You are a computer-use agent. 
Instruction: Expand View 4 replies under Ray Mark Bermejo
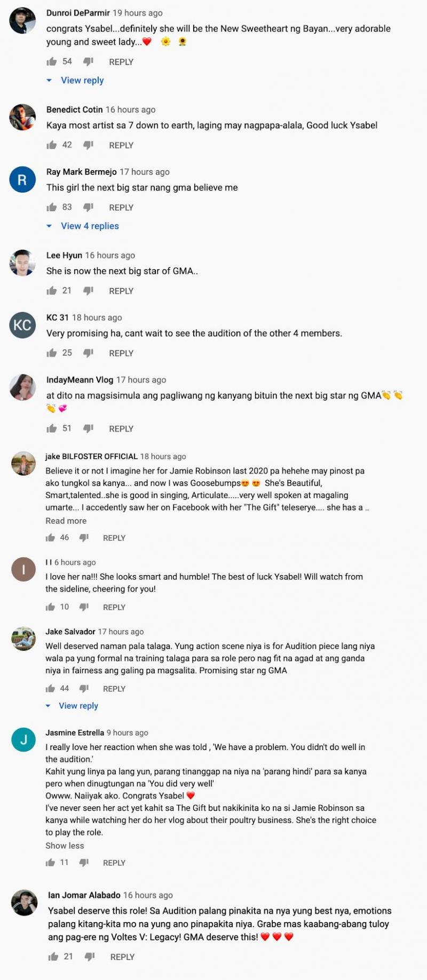[x=89, y=226]
